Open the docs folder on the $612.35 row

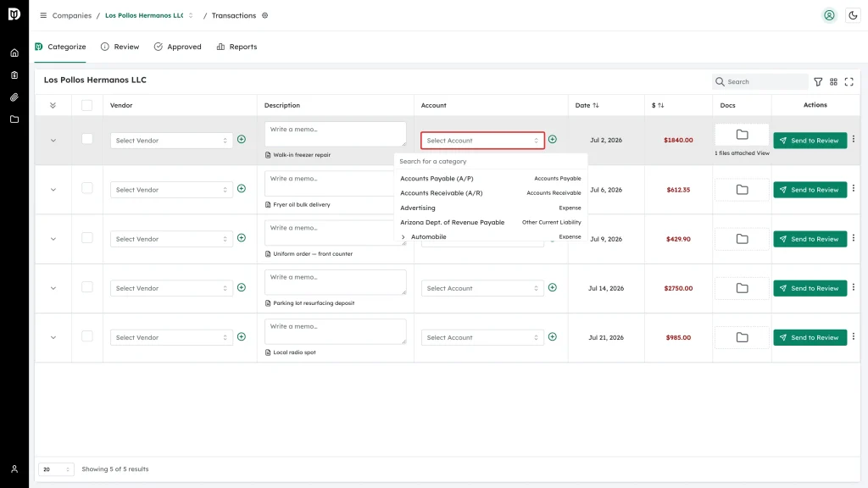tap(742, 190)
